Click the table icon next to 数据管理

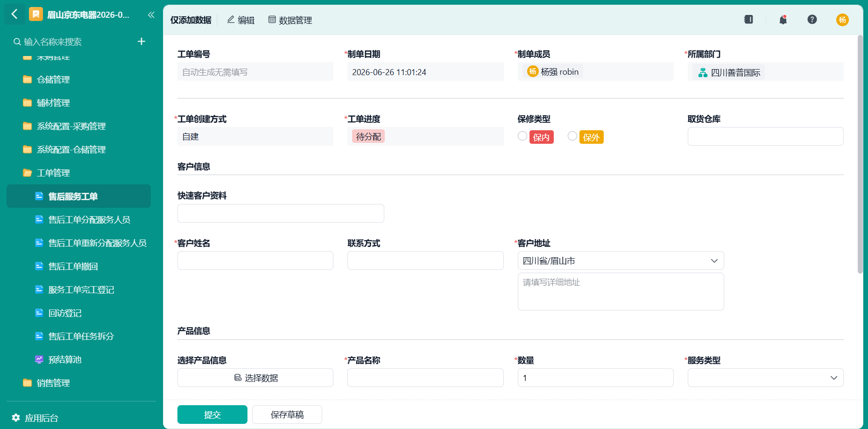[x=272, y=20]
